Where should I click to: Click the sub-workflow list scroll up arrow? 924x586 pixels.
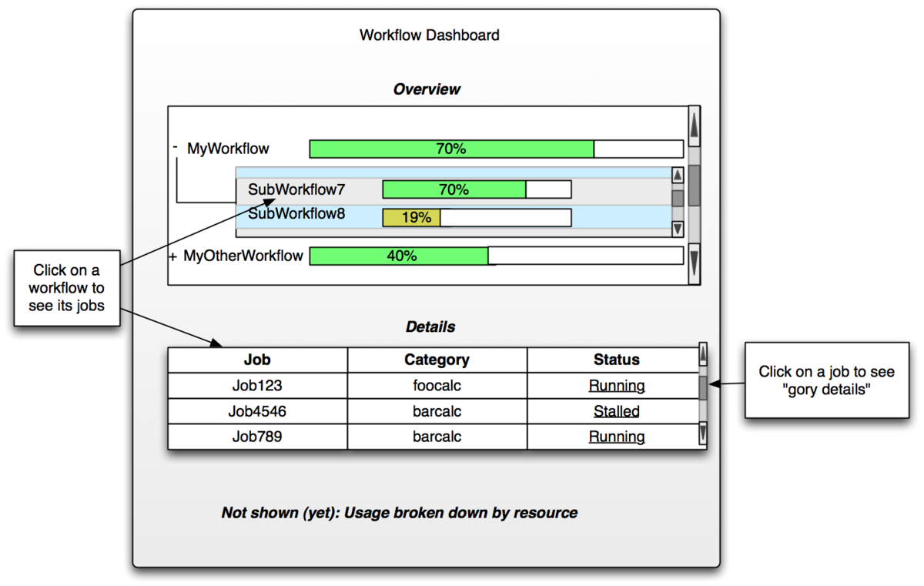pyautogui.click(x=678, y=176)
